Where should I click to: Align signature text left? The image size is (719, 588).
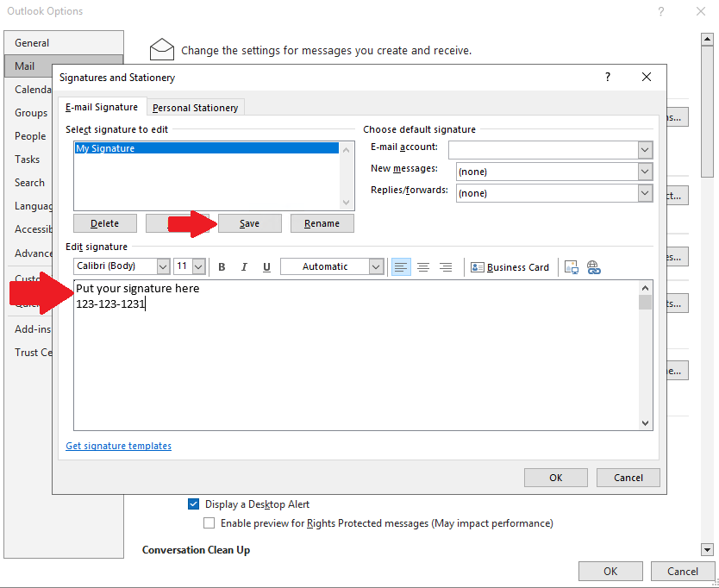[401, 267]
